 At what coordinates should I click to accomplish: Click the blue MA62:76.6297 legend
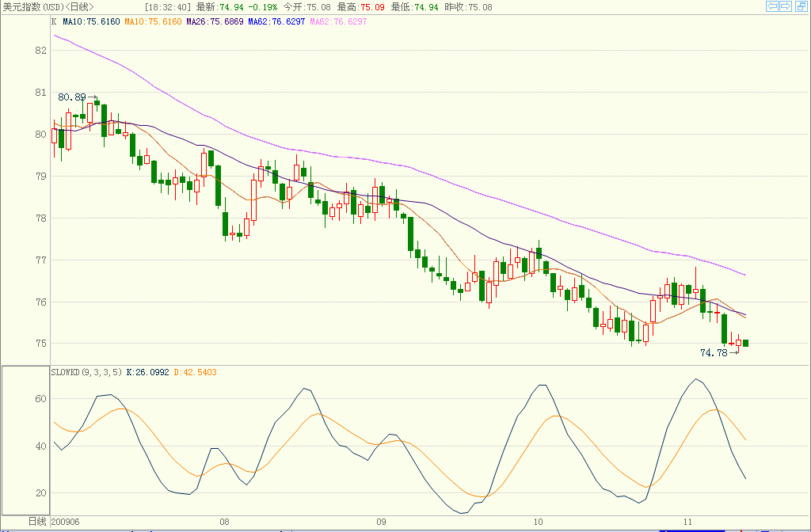coord(276,21)
